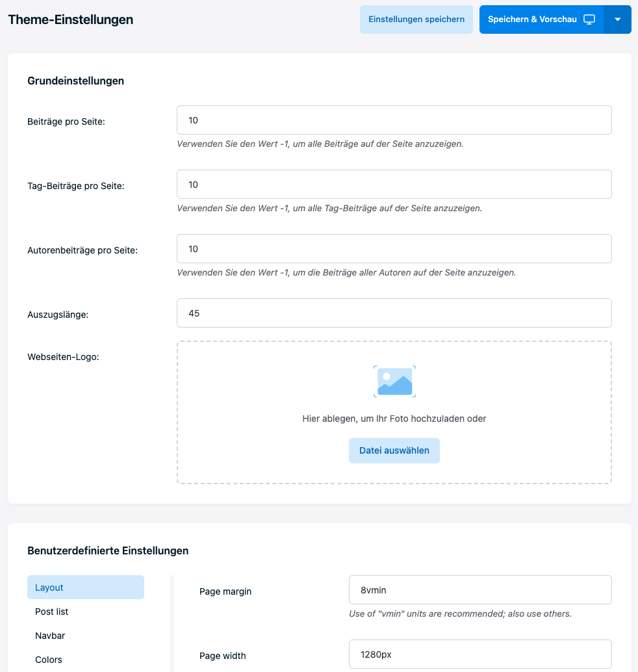This screenshot has height=672, width=638.
Task: Select the Autorenbeiträge pro Seite input field
Action: [x=394, y=248]
